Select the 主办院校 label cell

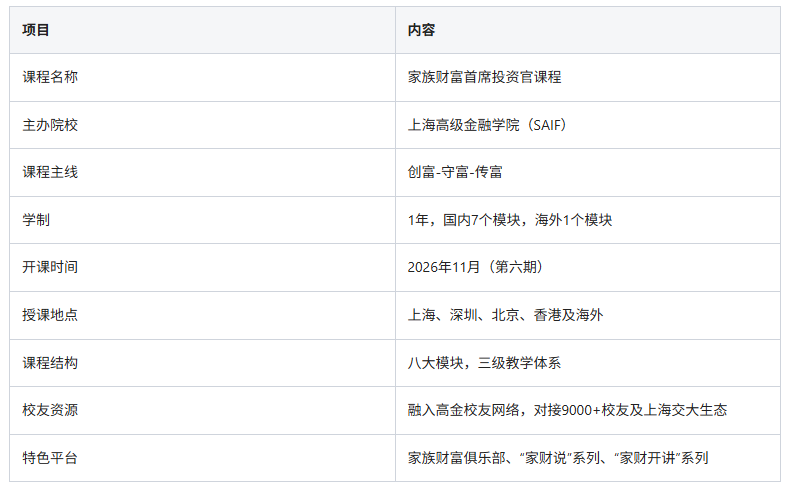pyautogui.click(x=50, y=125)
